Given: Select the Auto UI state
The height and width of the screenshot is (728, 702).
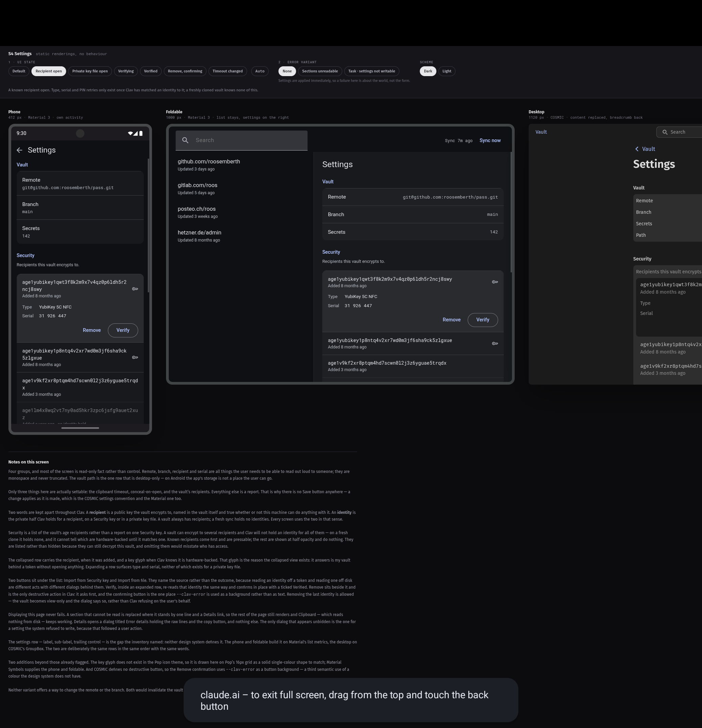Looking at the screenshot, I should click(x=260, y=71).
